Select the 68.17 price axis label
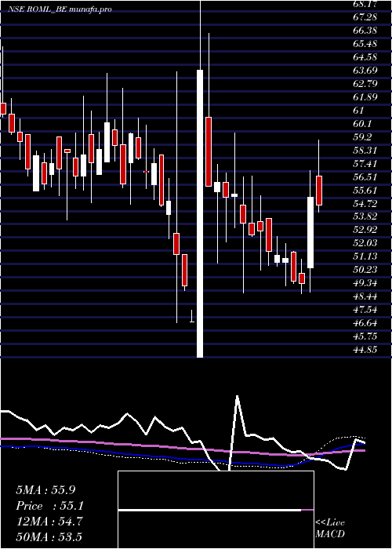Viewport: 392px width, 549px height. tap(365, 4)
